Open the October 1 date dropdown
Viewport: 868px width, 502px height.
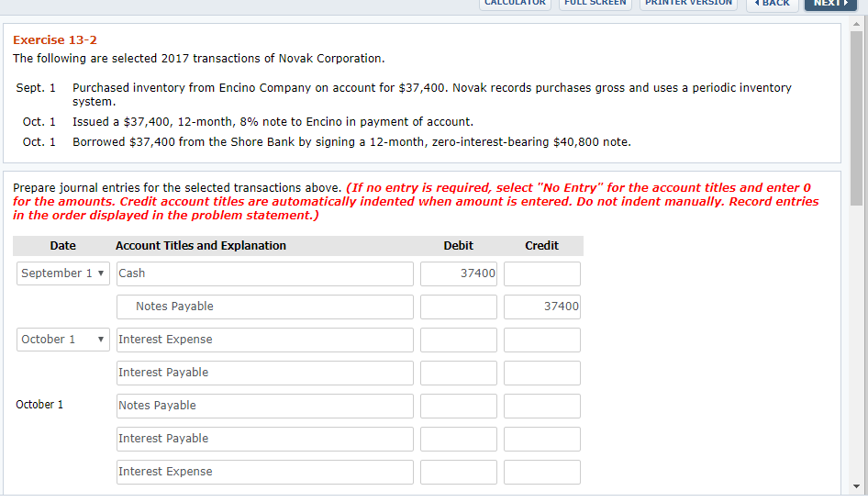[x=63, y=340]
